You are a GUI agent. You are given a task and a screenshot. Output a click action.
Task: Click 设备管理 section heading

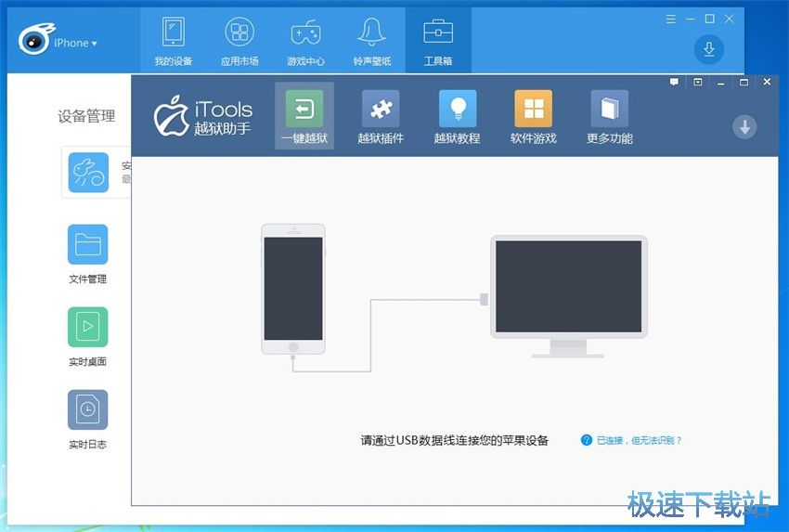(86, 116)
